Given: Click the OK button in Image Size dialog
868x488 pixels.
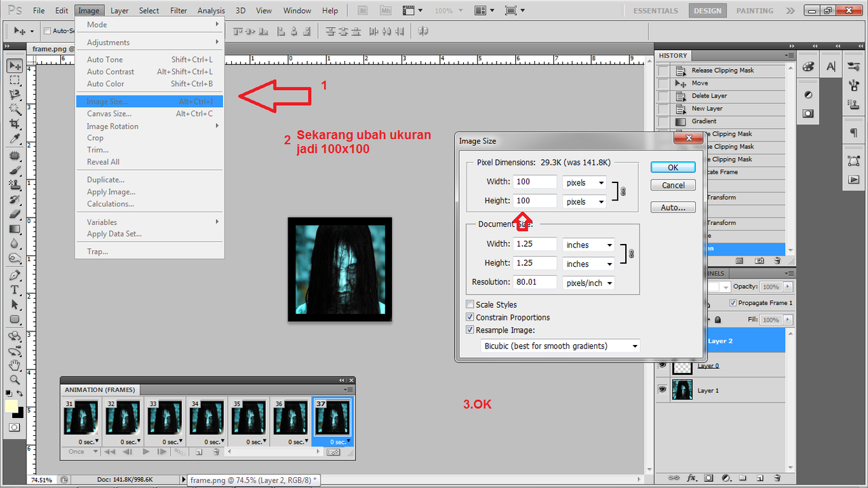Looking at the screenshot, I should (x=672, y=167).
